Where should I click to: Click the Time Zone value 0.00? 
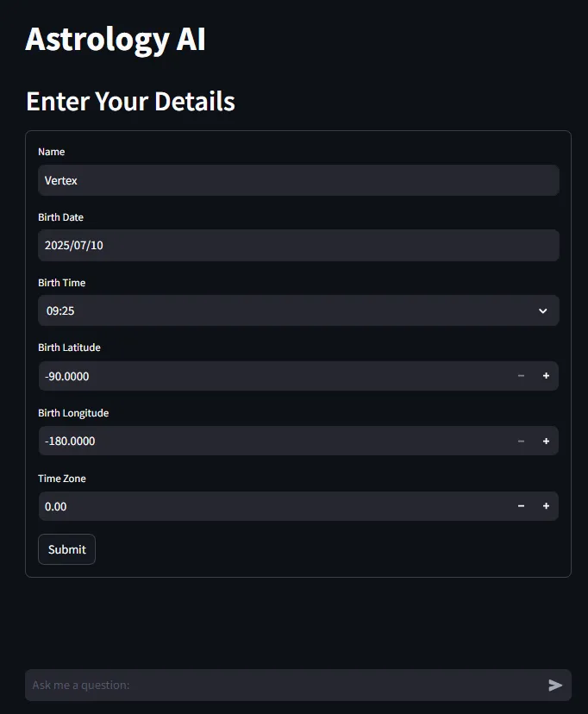(56, 506)
